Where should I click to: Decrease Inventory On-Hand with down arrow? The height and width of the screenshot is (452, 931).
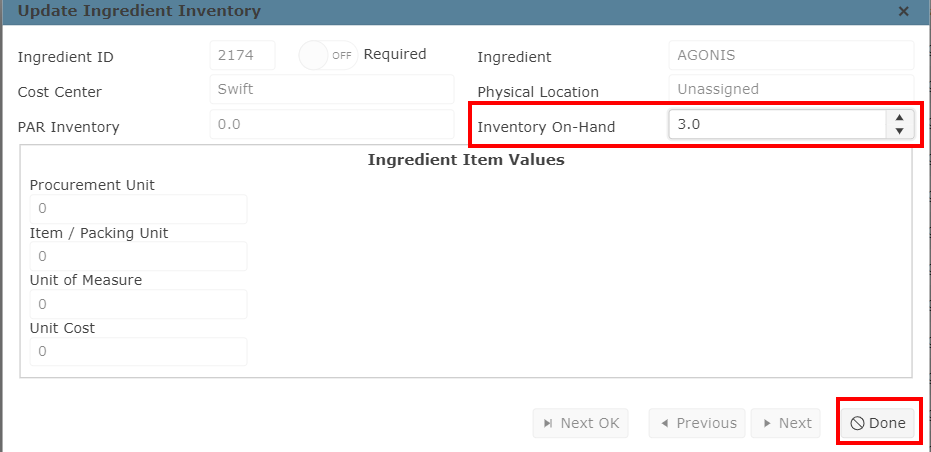pos(900,131)
